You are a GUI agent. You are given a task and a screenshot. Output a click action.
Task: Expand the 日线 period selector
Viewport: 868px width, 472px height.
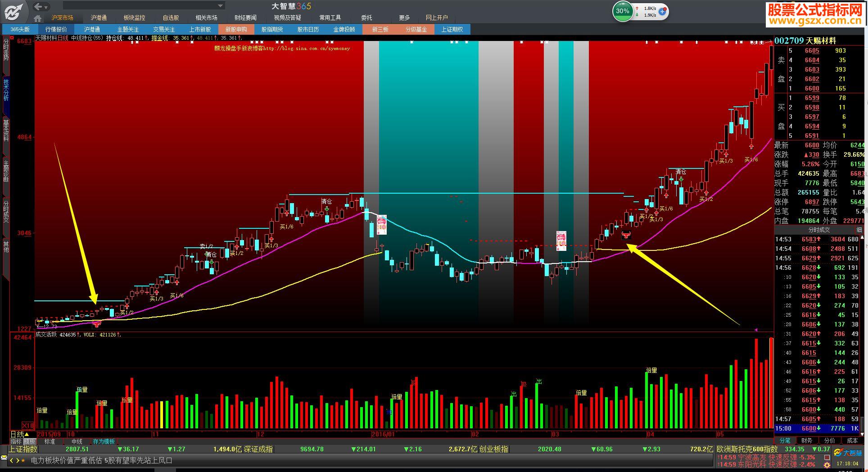[x=20, y=434]
